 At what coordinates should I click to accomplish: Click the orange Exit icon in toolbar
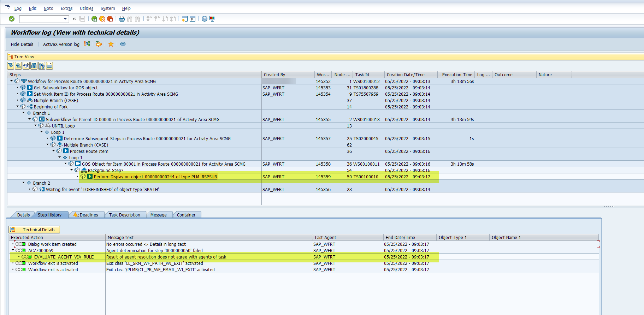pyautogui.click(x=102, y=19)
